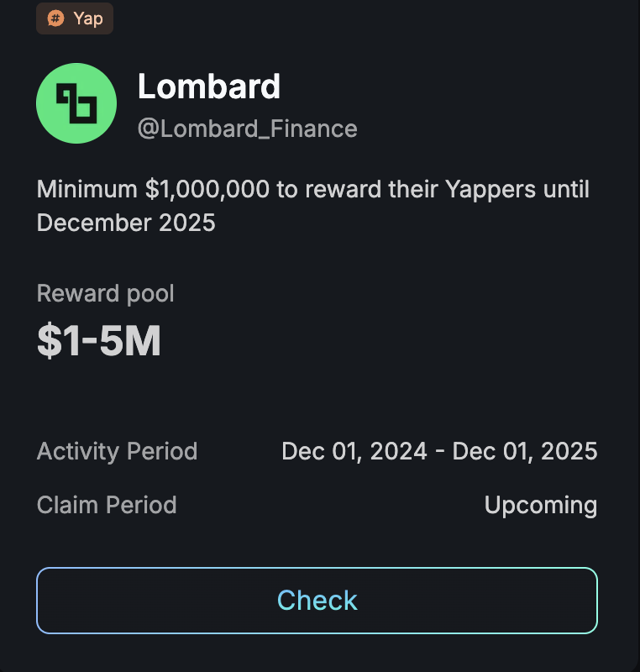
Task: Click the December 2025 text in description
Action: (x=126, y=223)
